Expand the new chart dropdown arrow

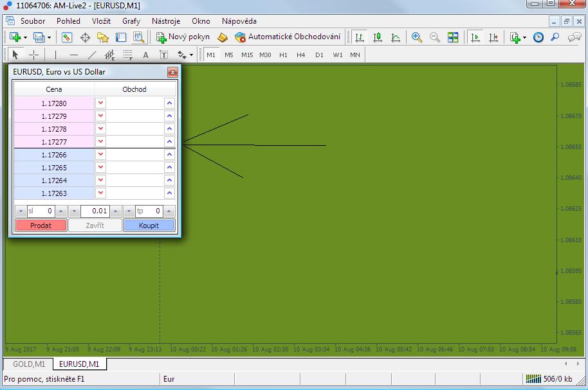coord(25,37)
